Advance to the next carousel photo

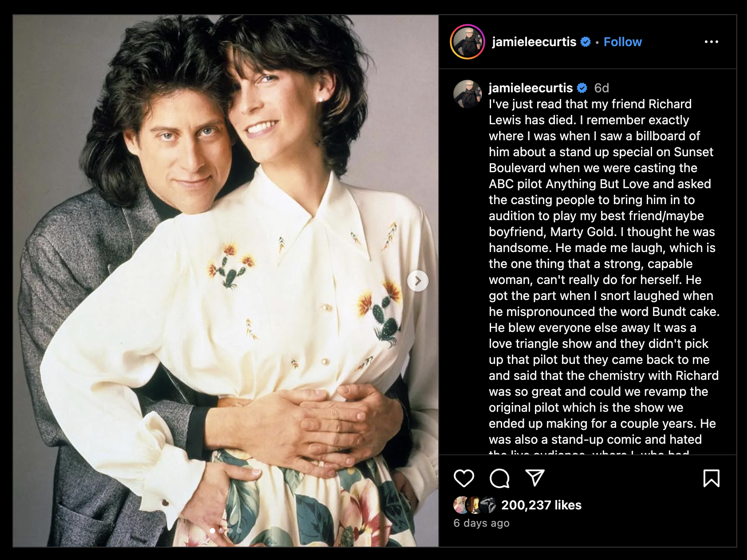[418, 281]
